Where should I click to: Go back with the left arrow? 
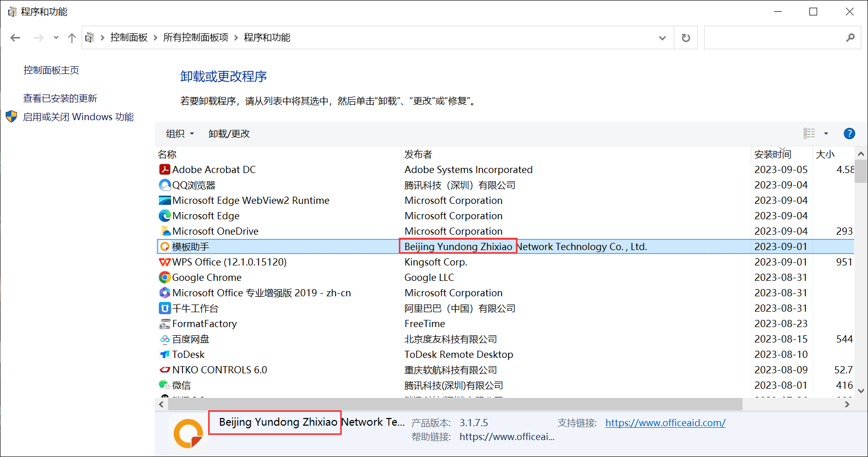point(15,37)
